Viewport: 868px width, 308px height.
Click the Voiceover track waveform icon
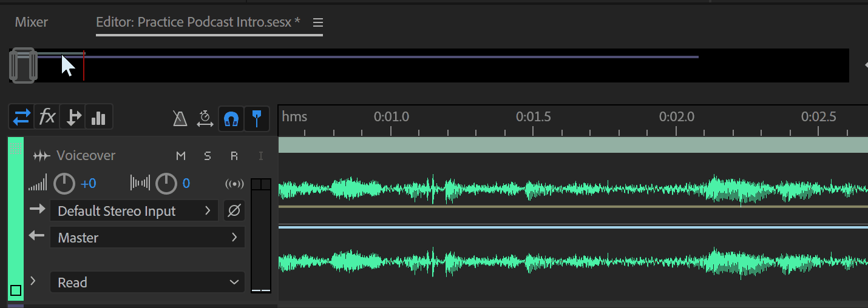click(x=41, y=156)
